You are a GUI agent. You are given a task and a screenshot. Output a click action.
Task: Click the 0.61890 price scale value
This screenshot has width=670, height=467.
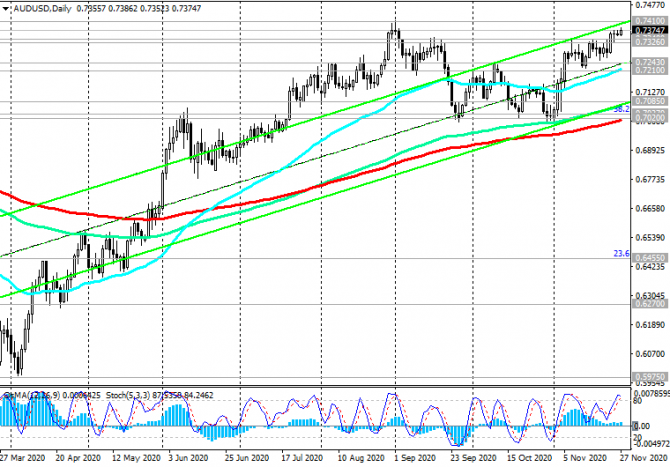[650, 325]
